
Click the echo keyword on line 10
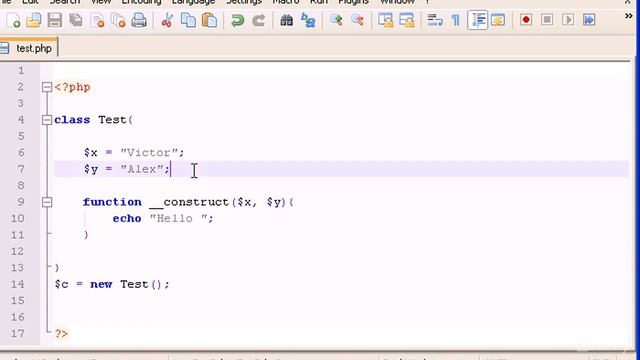click(127, 218)
